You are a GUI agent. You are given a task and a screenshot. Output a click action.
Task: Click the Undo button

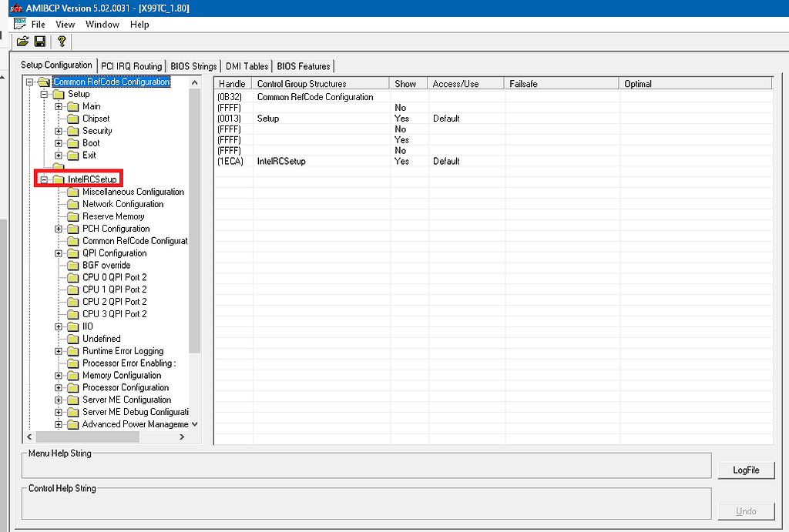[x=745, y=510]
